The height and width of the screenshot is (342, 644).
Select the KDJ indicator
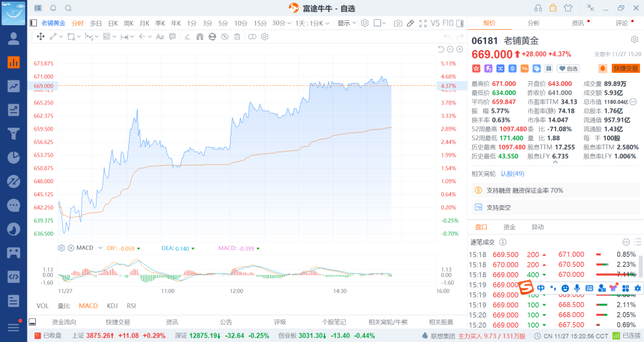(x=112, y=306)
